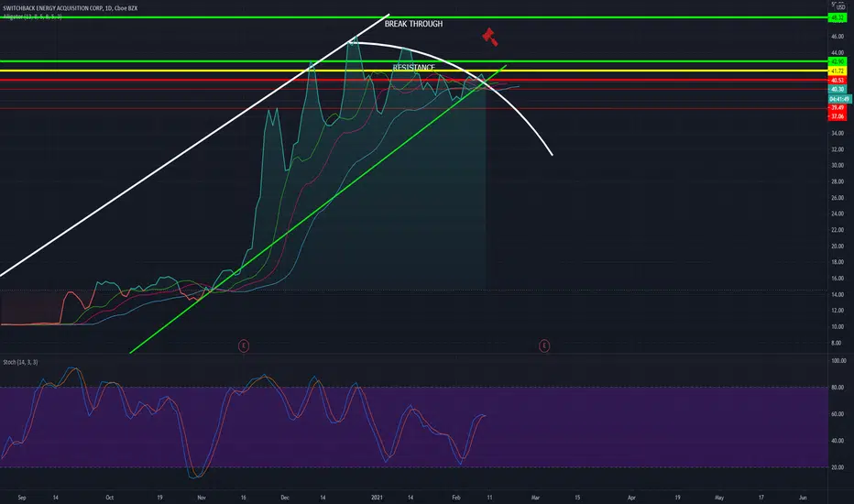
Task: Click the red gavel marker icon
Action: (x=489, y=37)
